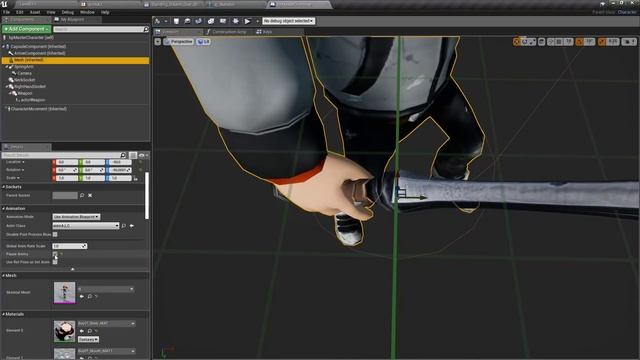The height and width of the screenshot is (360, 640).
Task: Click the Details panel vertical scrollbar
Action: coord(147,195)
